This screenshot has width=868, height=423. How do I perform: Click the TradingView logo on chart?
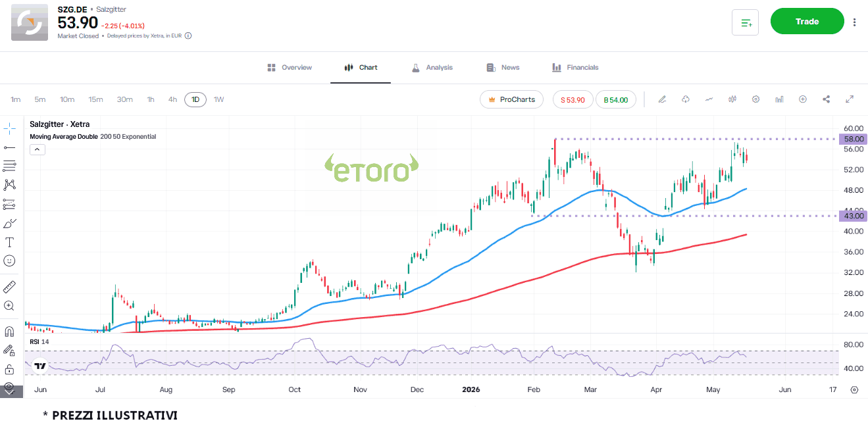tap(40, 366)
